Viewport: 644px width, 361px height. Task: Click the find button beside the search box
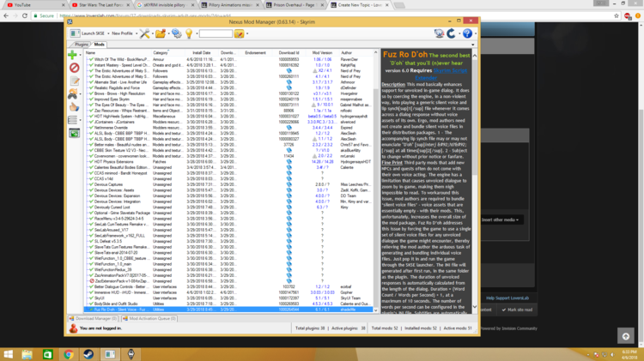[x=239, y=33]
